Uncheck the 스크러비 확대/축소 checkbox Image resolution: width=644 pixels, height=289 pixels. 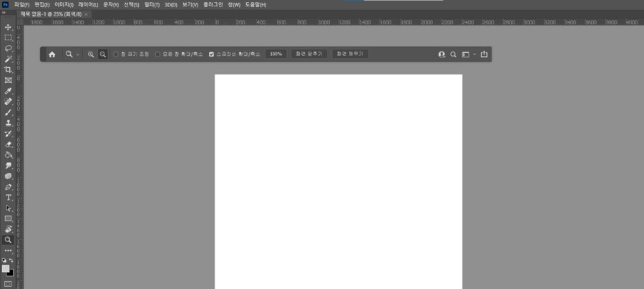pyautogui.click(x=212, y=54)
